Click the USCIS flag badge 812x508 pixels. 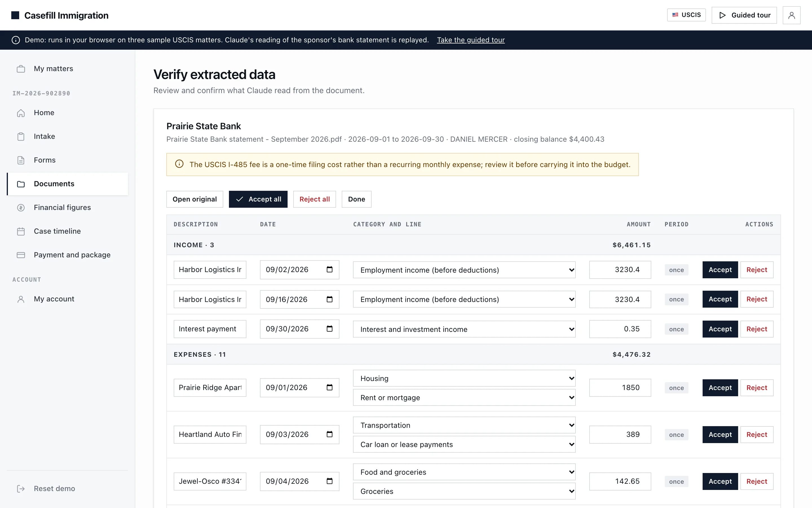click(x=686, y=15)
